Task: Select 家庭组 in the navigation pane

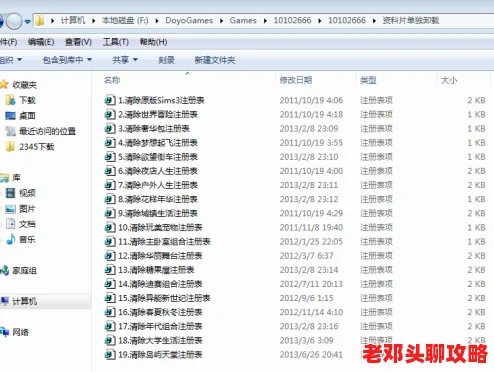Action: coord(24,271)
